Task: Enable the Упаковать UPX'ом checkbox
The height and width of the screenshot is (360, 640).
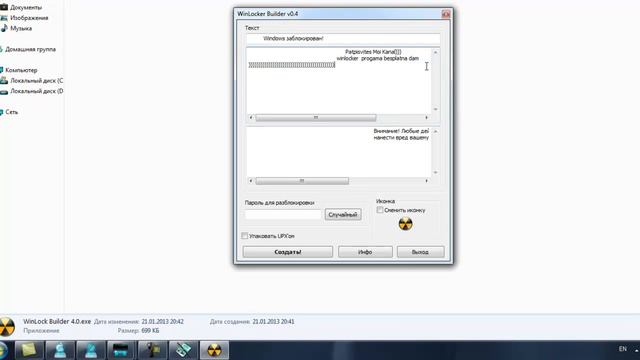Action: [x=244, y=236]
